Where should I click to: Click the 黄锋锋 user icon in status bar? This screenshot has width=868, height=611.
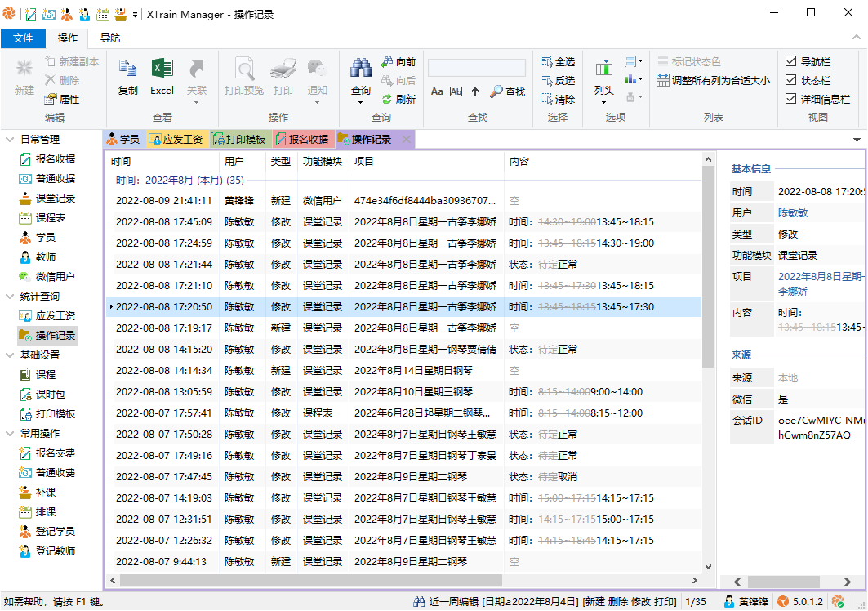coord(730,601)
